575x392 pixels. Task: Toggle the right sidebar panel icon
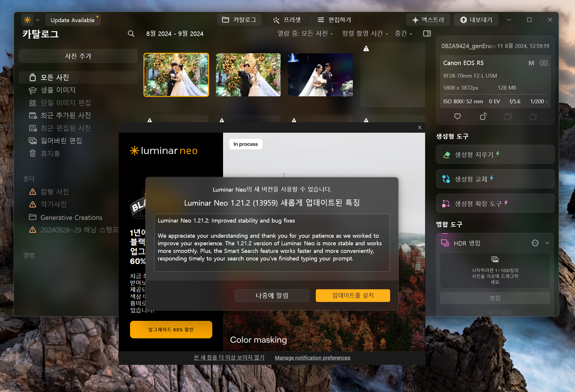[x=427, y=34]
